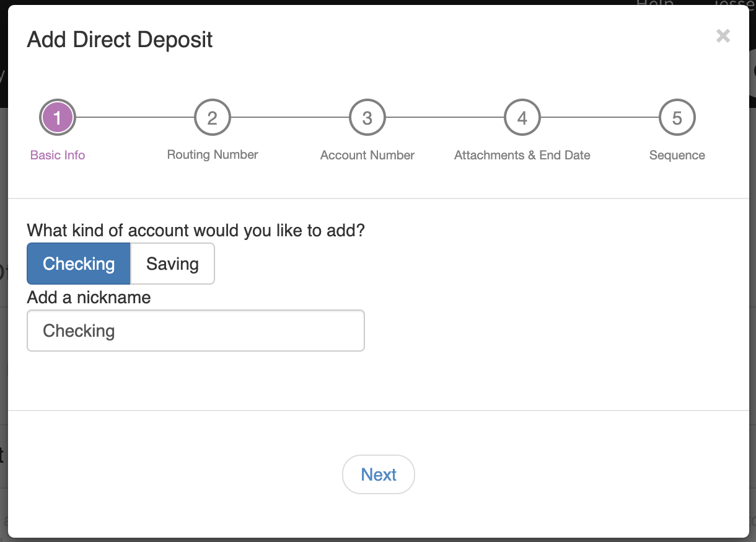Open the Attachments & End Date label

pyautogui.click(x=522, y=155)
